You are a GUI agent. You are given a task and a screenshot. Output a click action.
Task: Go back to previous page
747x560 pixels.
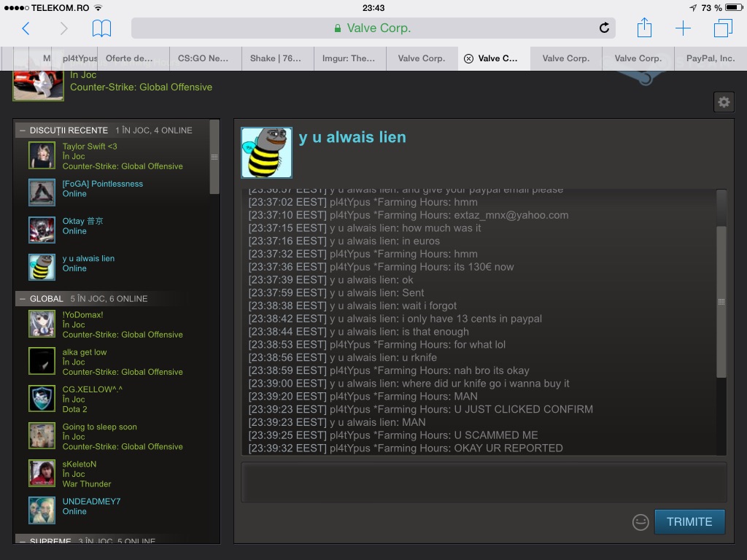pos(26,28)
